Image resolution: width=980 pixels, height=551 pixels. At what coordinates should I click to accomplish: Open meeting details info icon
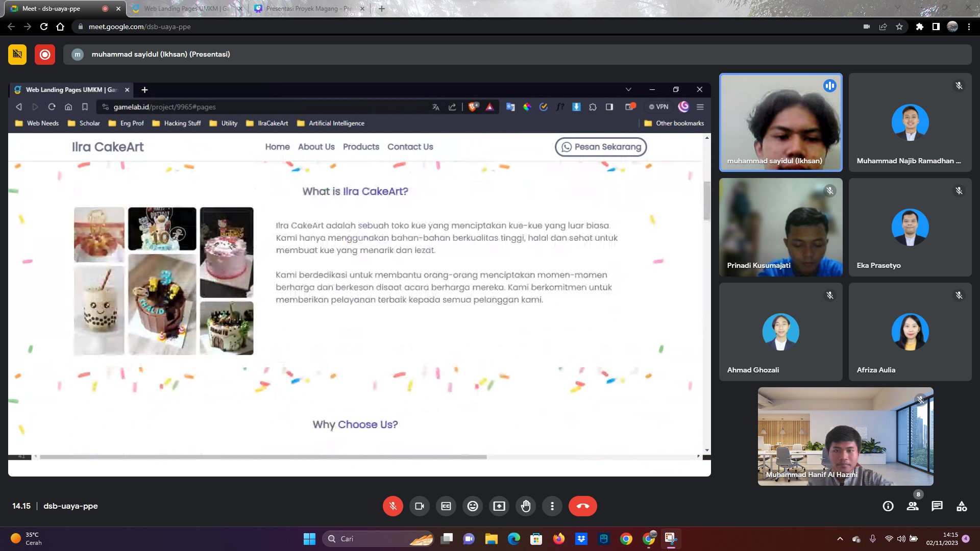coord(888,506)
